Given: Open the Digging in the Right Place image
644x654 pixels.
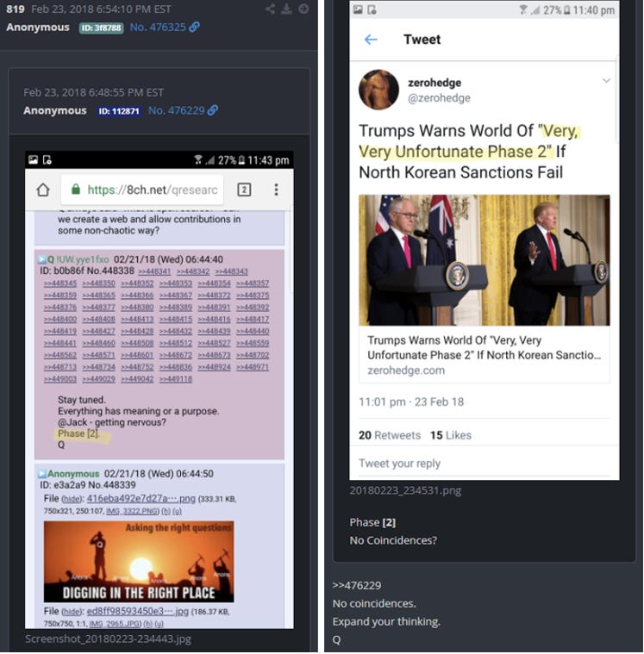Looking at the screenshot, I should pyautogui.click(x=139, y=562).
